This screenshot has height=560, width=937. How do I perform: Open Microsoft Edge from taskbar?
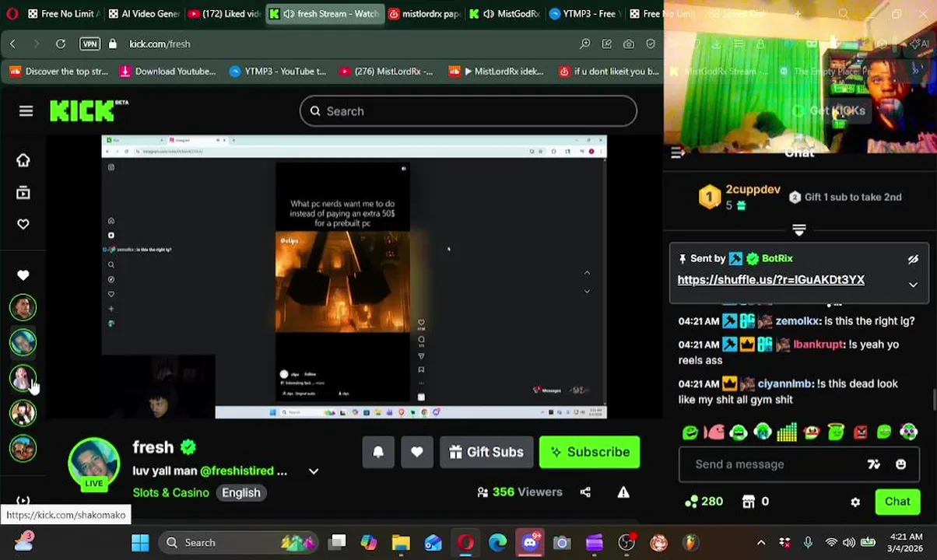click(x=497, y=543)
